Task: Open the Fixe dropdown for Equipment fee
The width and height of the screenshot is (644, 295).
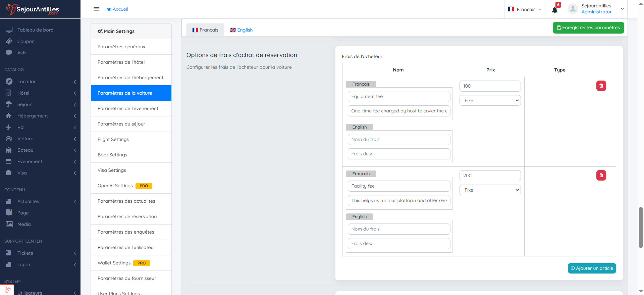Action: pyautogui.click(x=490, y=100)
